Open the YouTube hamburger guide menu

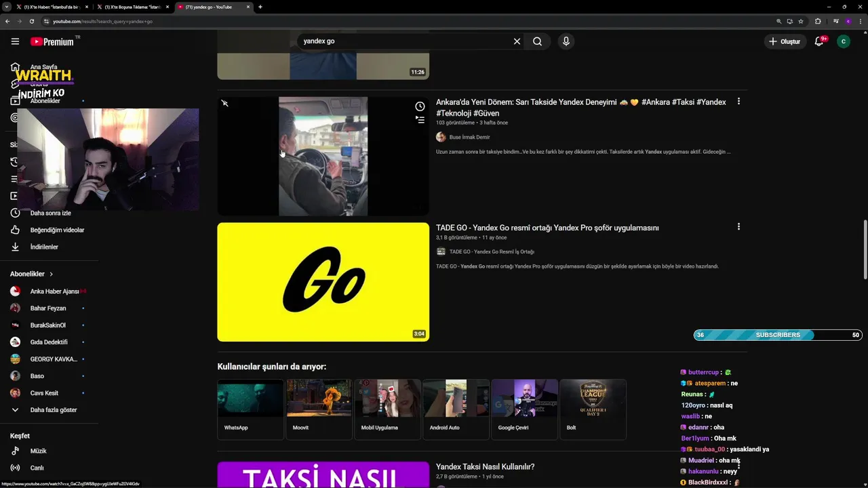pos(15,41)
